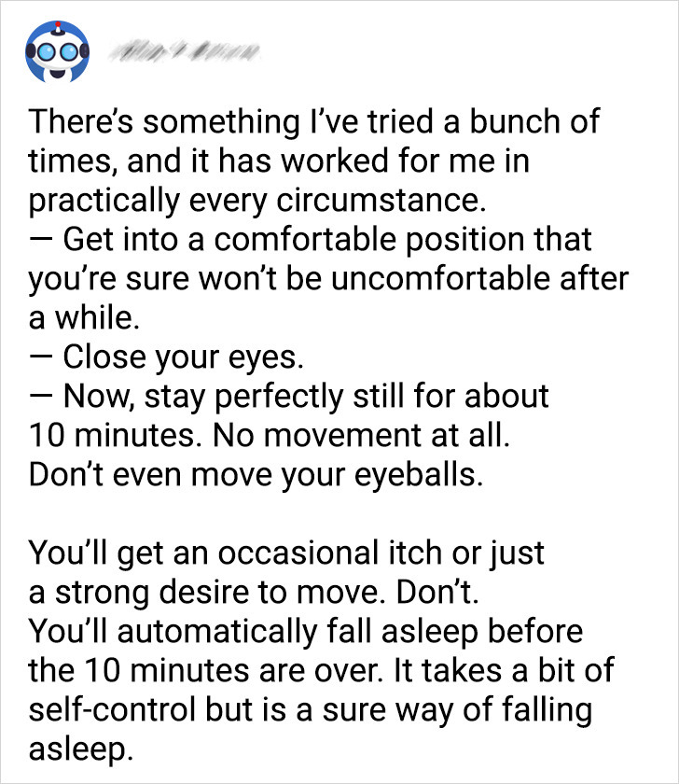Click the line "a strong desire to move. Don't."
Screen dimensions: 679x784
click(254, 593)
